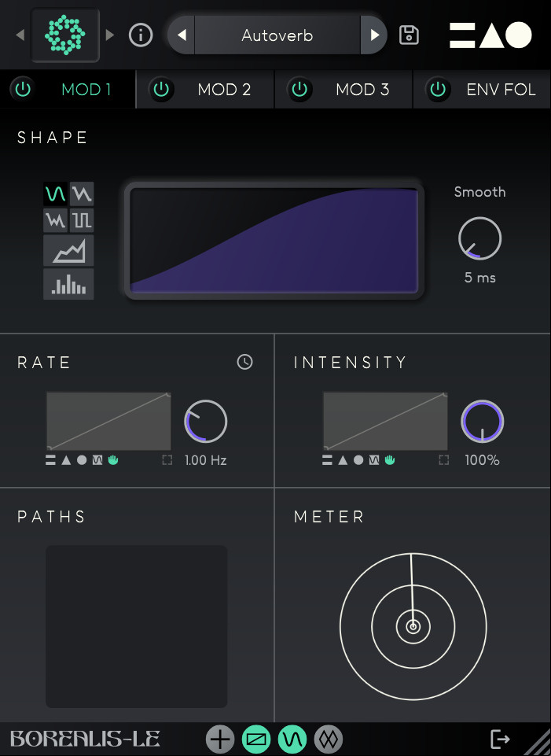Open the Autoverb preset name menu
551x756 pixels.
[277, 35]
